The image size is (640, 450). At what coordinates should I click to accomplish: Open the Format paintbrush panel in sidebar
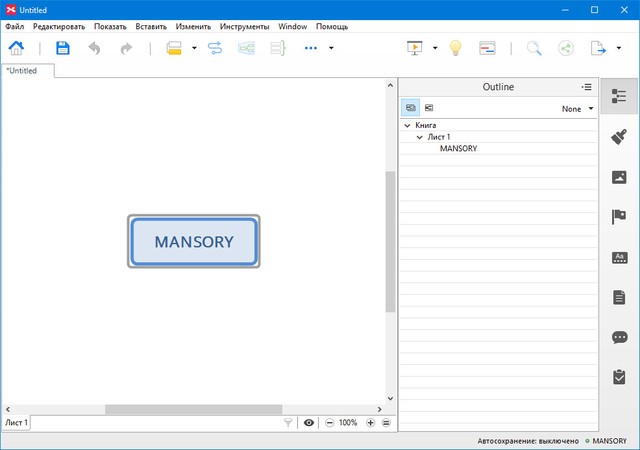tap(619, 137)
